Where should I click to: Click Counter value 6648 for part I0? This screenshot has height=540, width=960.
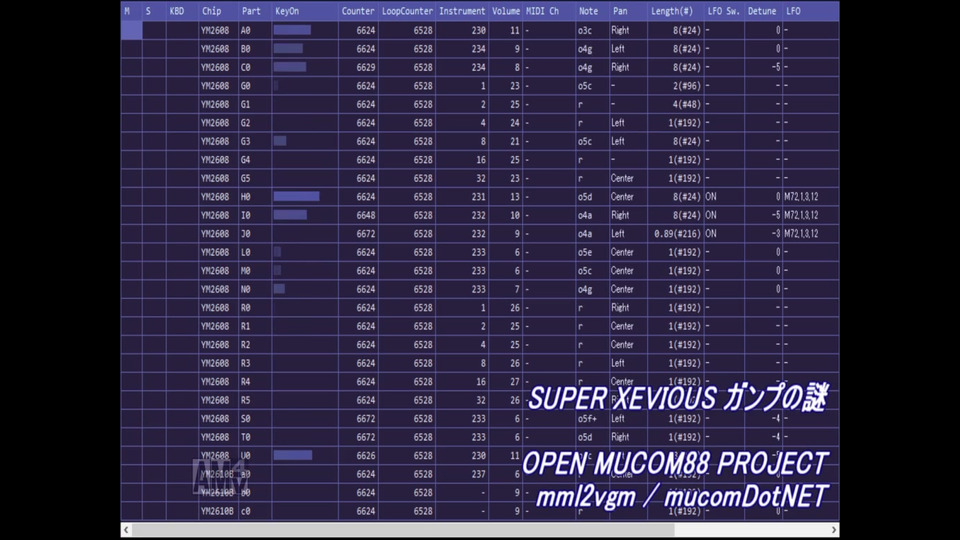(366, 215)
